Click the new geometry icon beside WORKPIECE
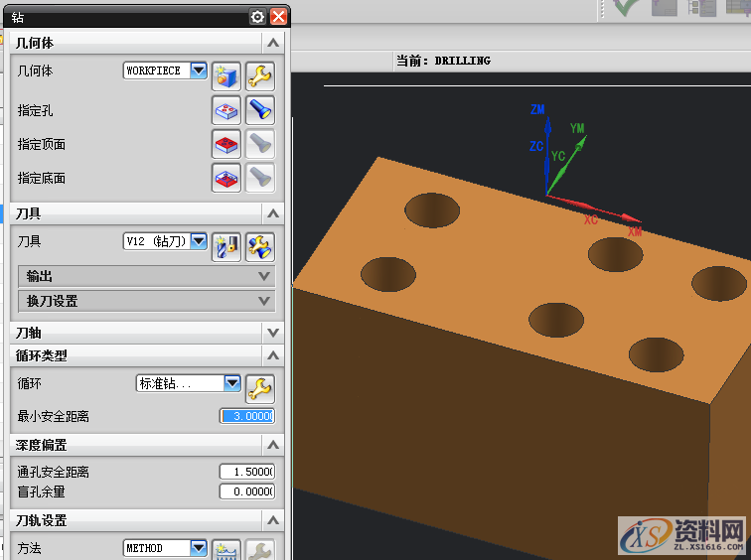 (227, 75)
